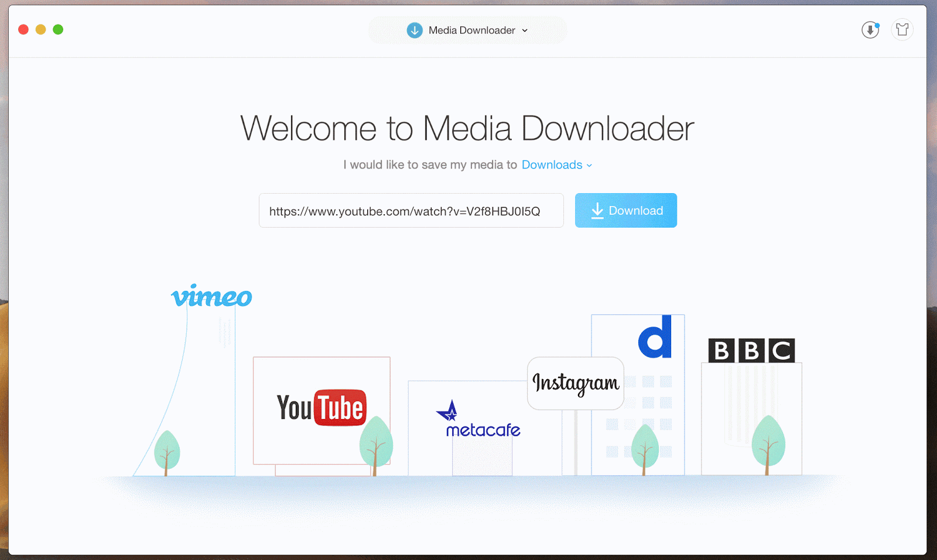Viewport: 937px width, 560px height.
Task: Focus the YouTube URL input field
Action: [x=411, y=211]
